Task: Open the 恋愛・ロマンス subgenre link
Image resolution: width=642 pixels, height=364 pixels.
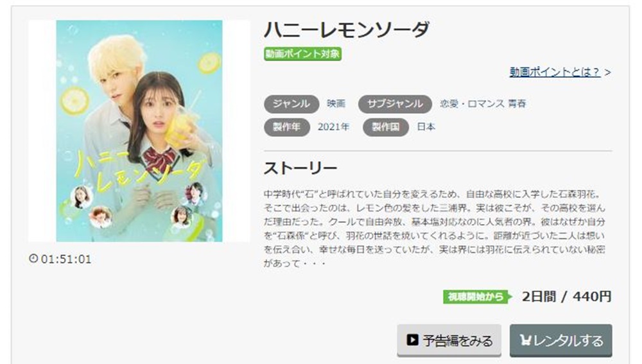Action: pos(472,104)
